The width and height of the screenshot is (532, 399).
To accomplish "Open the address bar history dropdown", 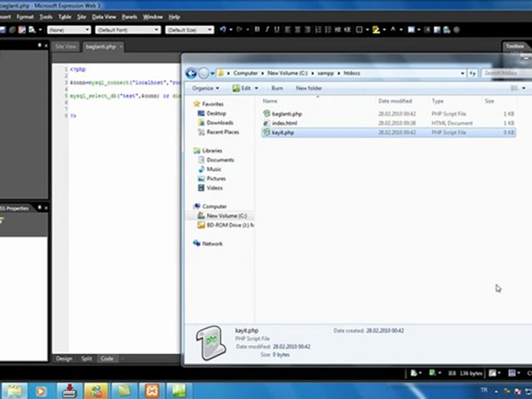I will [x=462, y=73].
